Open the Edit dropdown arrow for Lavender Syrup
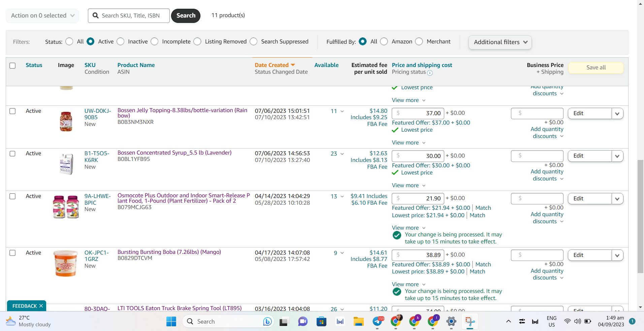The height and width of the screenshot is (331, 644). pyautogui.click(x=617, y=156)
